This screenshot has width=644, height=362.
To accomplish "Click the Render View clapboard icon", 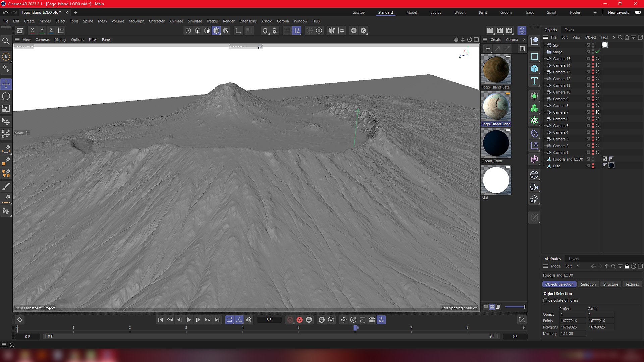I will 490,31.
